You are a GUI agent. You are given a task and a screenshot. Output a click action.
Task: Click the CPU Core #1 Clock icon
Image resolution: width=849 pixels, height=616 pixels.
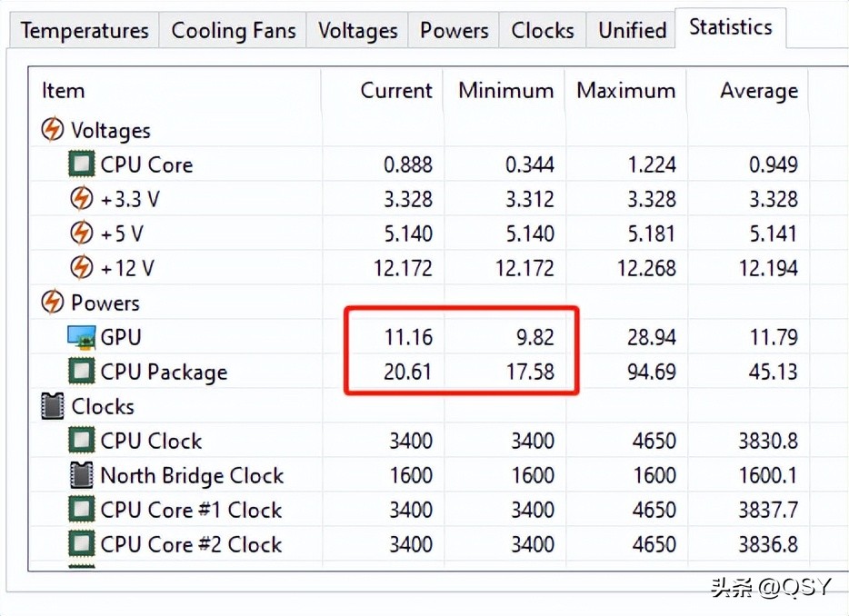click(81, 510)
